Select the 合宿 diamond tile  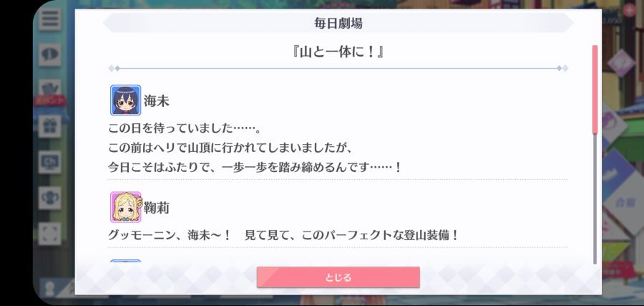[623, 204]
